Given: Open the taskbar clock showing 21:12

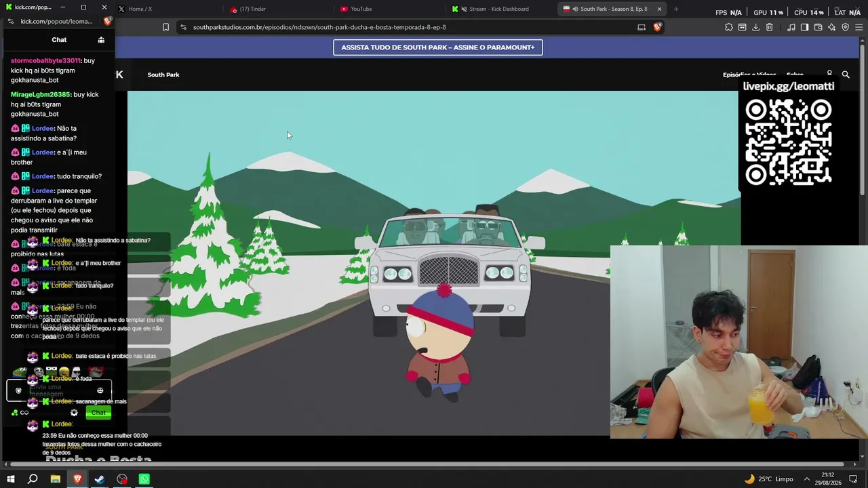Looking at the screenshot, I should 828,479.
